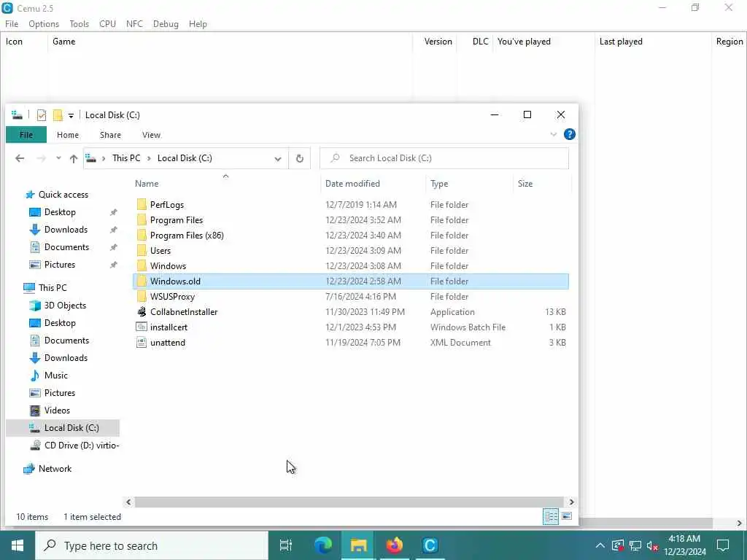
Task: Open Customize Quick Access Toolbar dropdown
Action: (x=71, y=115)
